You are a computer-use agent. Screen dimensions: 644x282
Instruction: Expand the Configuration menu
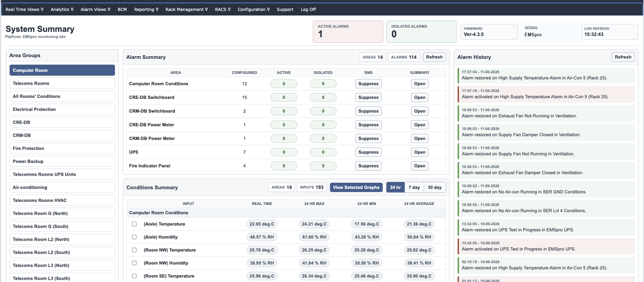pyautogui.click(x=254, y=9)
